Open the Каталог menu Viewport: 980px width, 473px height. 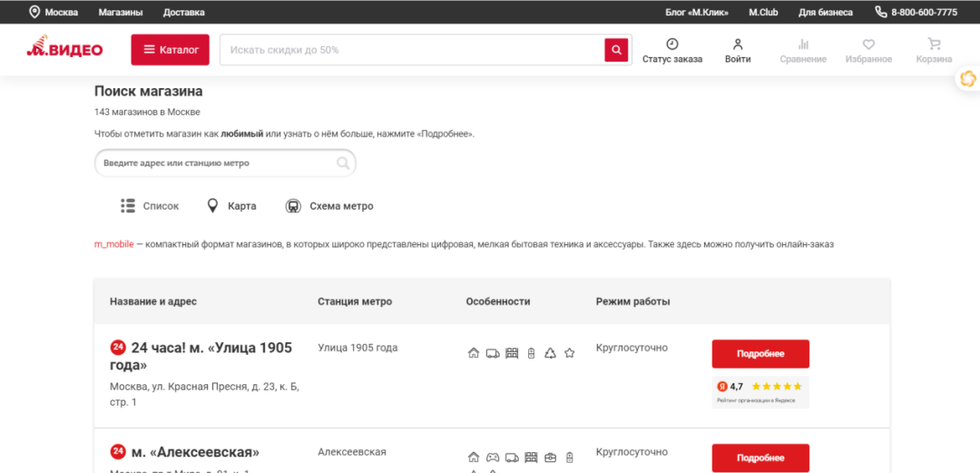point(171,50)
